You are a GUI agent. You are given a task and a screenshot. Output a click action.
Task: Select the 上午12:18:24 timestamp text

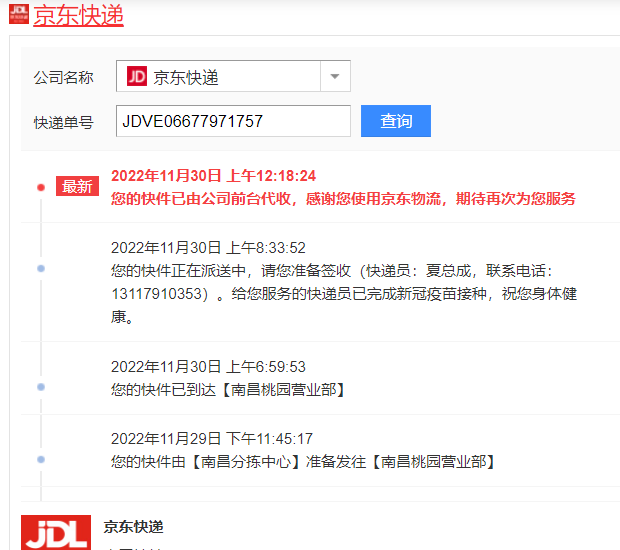pos(214,176)
